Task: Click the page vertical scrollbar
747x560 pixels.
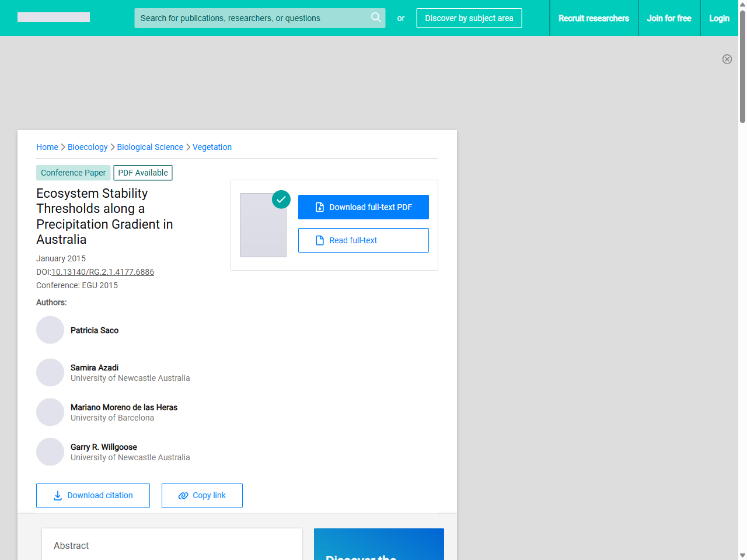Action: click(742, 292)
